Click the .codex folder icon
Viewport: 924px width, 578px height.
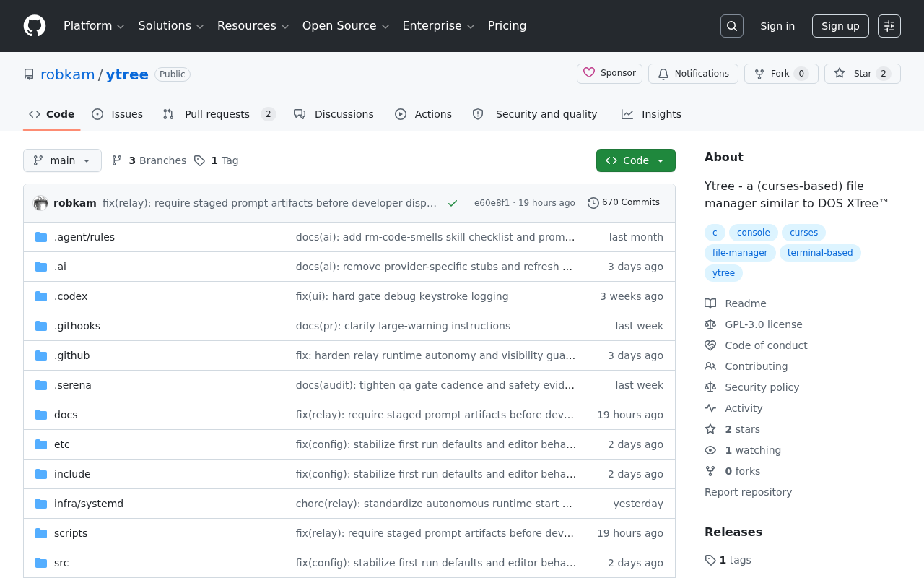(x=41, y=296)
